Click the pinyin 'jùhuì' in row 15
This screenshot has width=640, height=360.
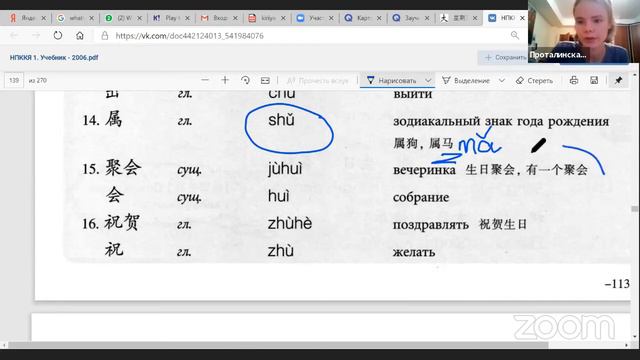click(285, 169)
